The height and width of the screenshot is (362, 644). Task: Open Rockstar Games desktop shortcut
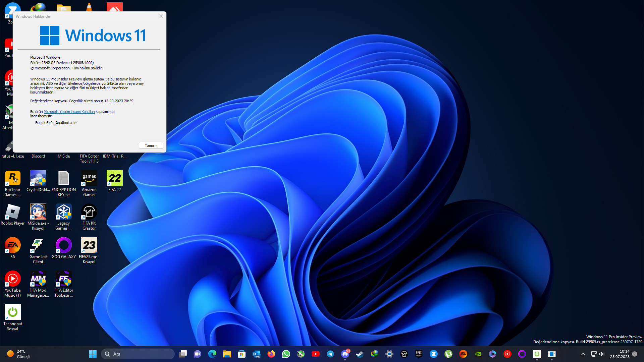pos(13,179)
